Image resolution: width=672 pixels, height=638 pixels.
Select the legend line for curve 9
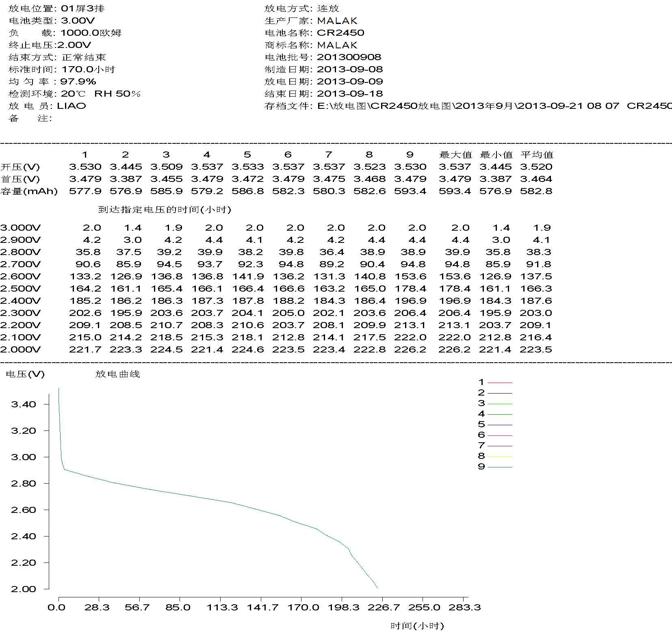point(500,467)
